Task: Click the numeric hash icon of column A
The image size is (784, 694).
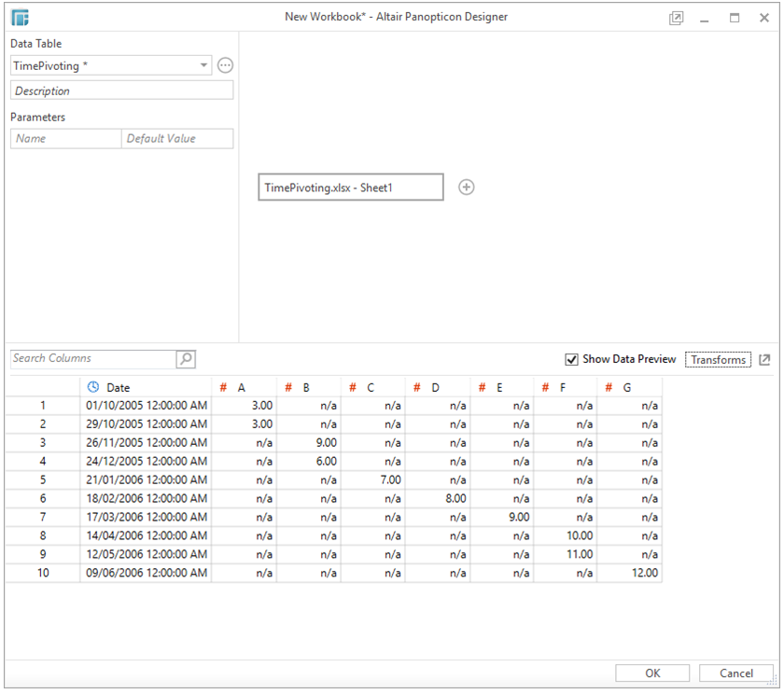Action: click(x=223, y=388)
